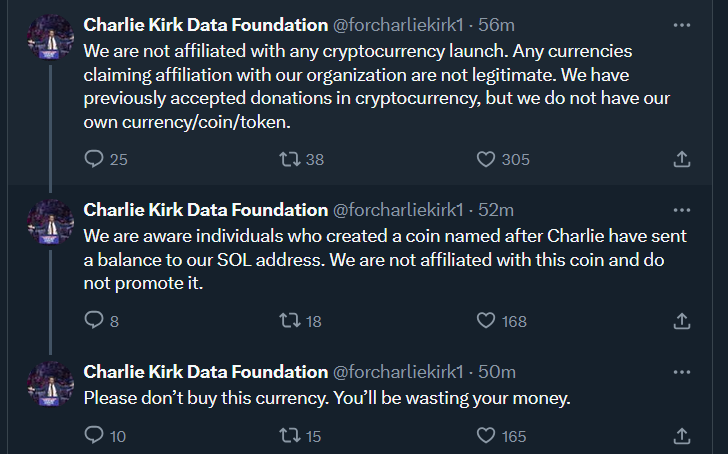Image resolution: width=728 pixels, height=454 pixels.
Task: Share the SOL address tweet
Action: tap(681, 321)
